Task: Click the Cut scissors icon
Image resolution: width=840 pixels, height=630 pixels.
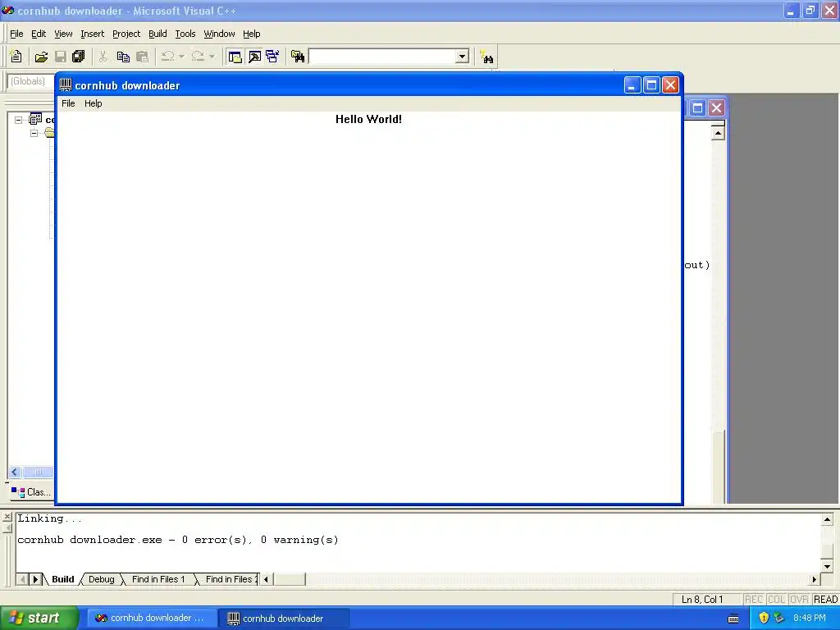Action: click(103, 57)
